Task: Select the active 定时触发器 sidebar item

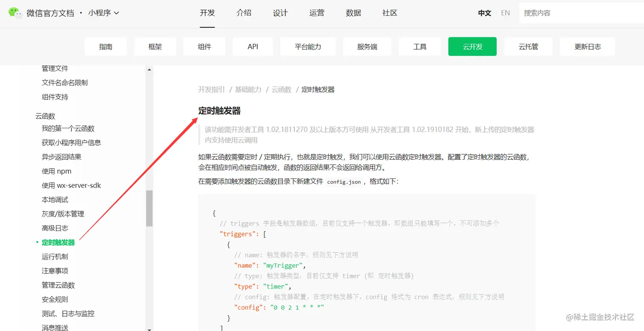Action: 58,242
